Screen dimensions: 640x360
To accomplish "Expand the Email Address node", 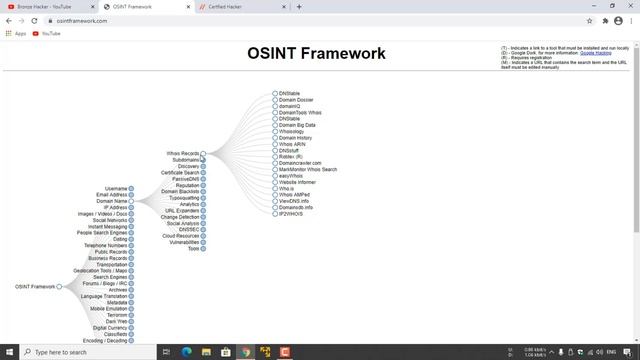I will 131,195.
